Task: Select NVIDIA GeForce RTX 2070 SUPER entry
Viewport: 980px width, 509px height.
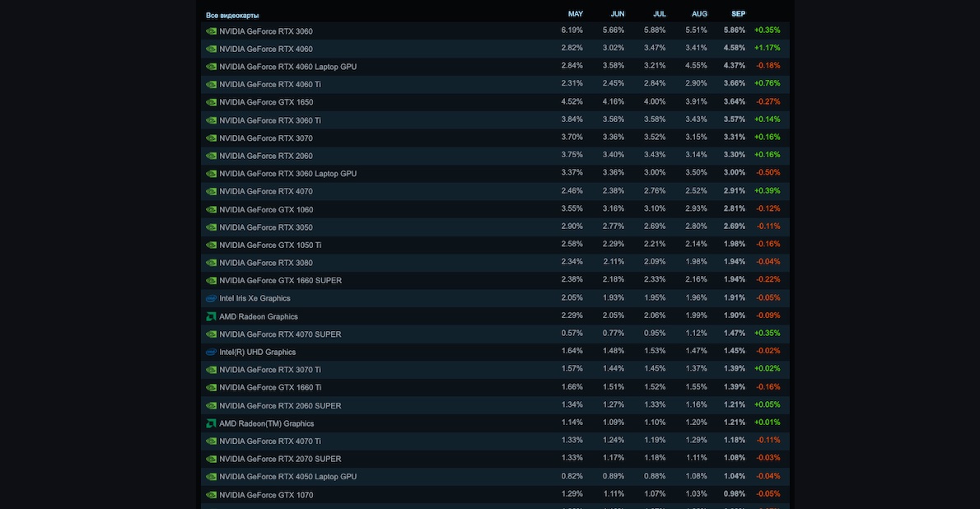Action: tap(280, 459)
